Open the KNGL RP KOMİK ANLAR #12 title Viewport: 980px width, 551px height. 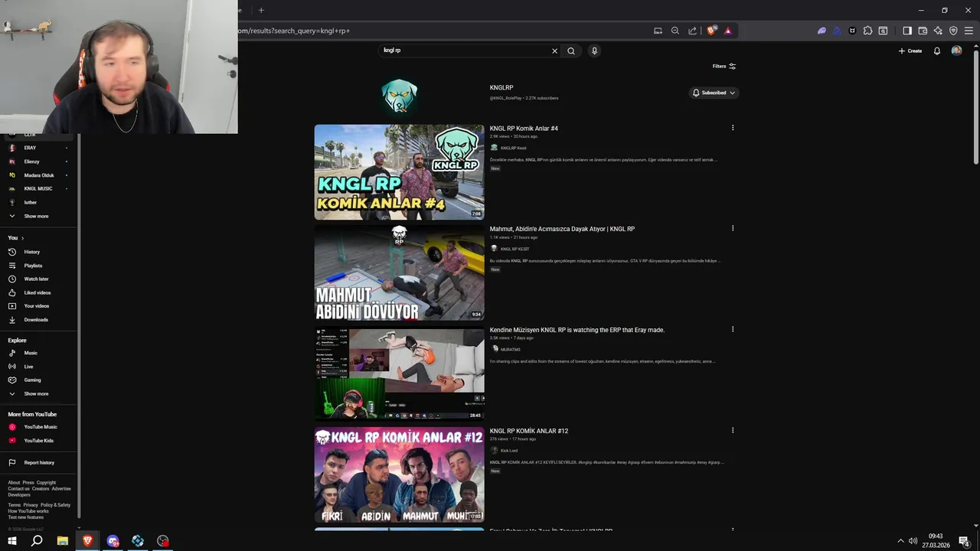529,431
